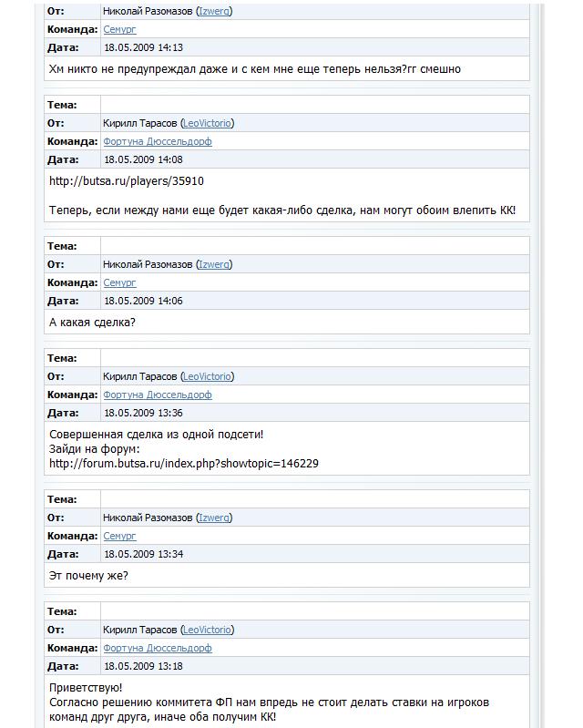This screenshot has height=728, width=583.
Task: Open LeoVictorio profile in 14:08 message
Action: point(207,123)
